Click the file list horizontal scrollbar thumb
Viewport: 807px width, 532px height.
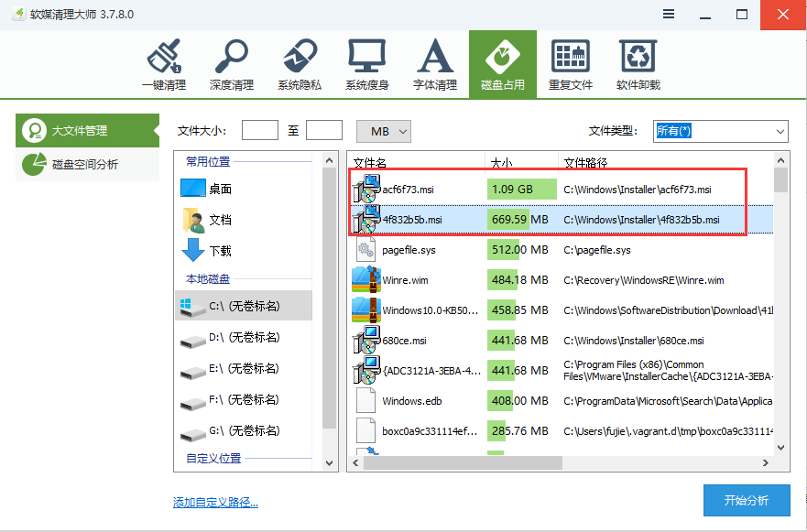463,463
